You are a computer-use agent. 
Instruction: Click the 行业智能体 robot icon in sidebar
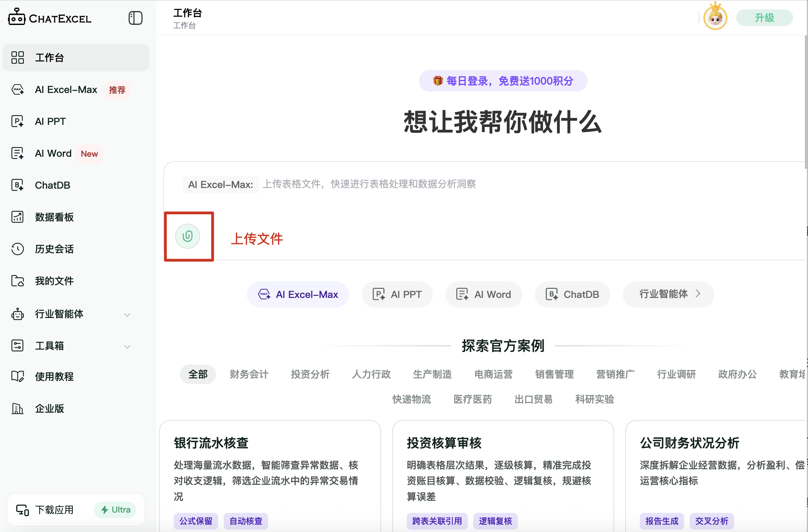[17, 314]
